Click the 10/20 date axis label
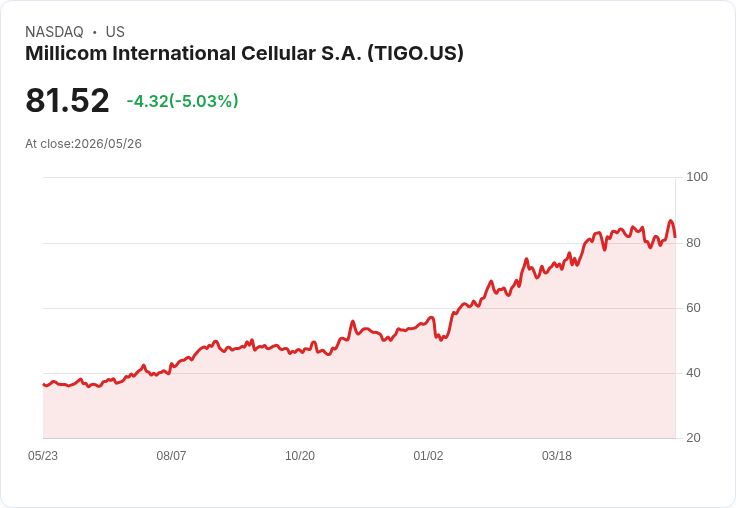 (x=300, y=456)
